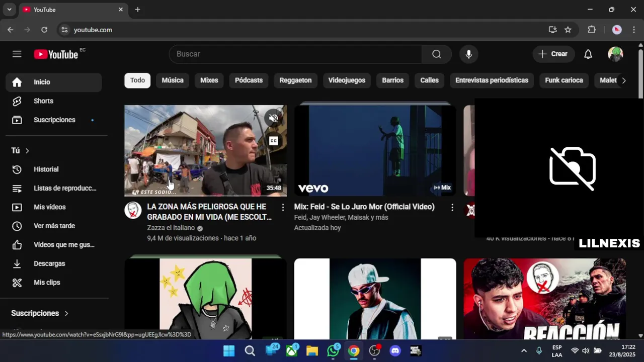Click the YouTube logo
The image size is (644, 362).
56,54
